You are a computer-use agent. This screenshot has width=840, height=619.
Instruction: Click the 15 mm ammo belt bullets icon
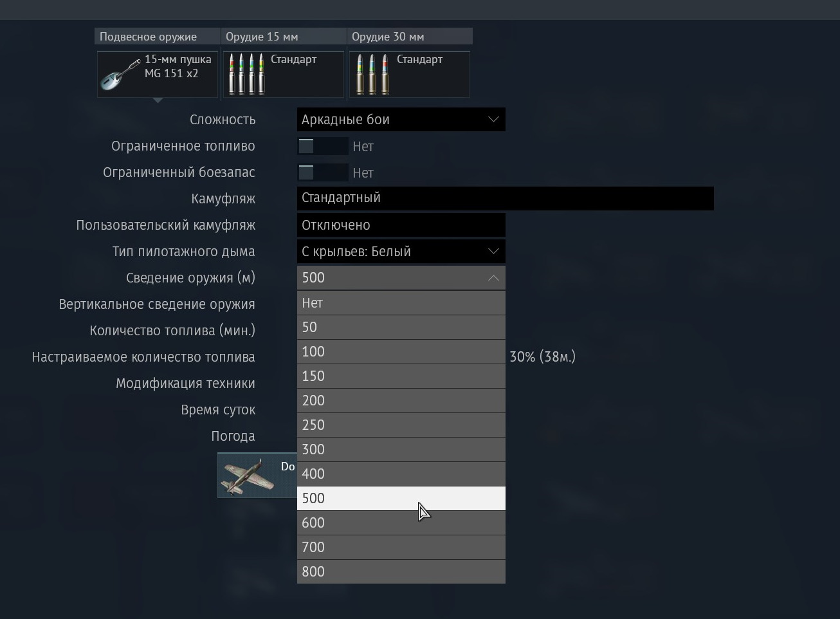pyautogui.click(x=247, y=74)
